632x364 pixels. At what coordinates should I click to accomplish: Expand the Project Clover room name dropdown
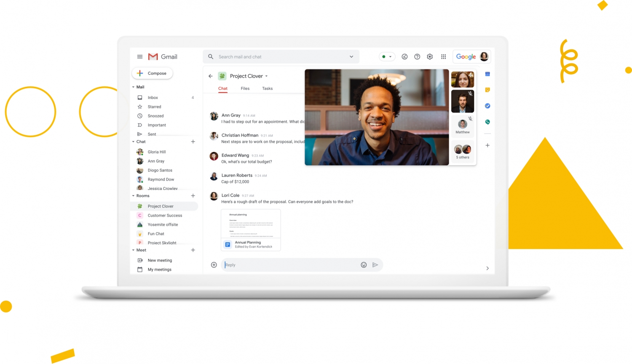(x=267, y=76)
